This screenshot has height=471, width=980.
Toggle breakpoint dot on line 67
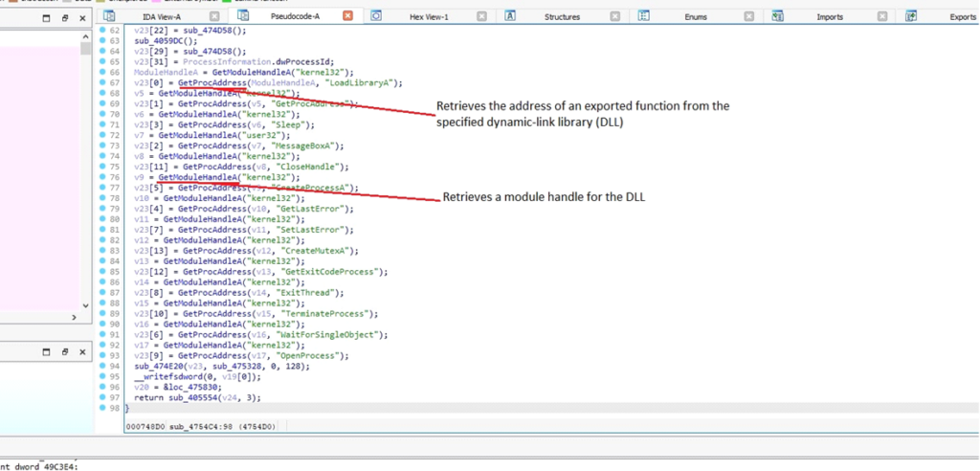103,83
